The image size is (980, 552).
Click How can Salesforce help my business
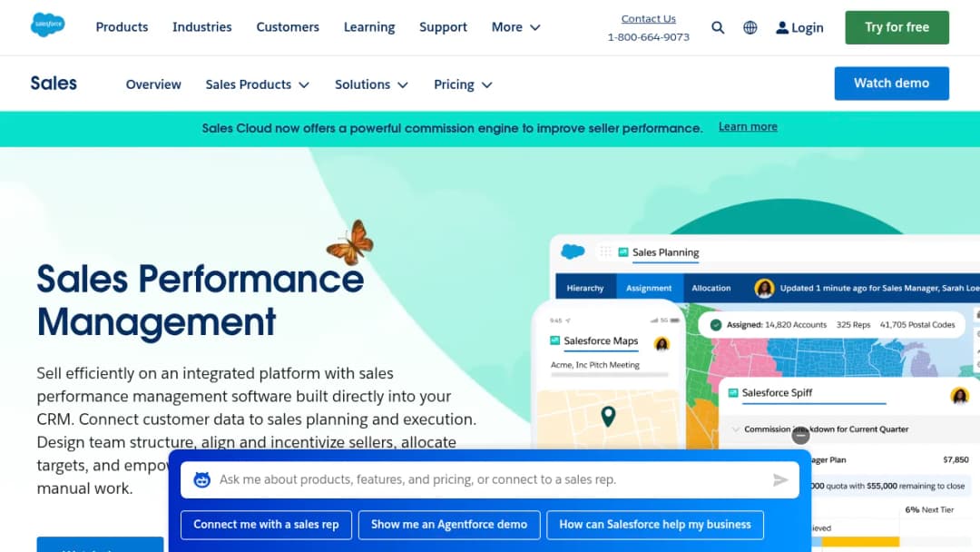point(655,525)
